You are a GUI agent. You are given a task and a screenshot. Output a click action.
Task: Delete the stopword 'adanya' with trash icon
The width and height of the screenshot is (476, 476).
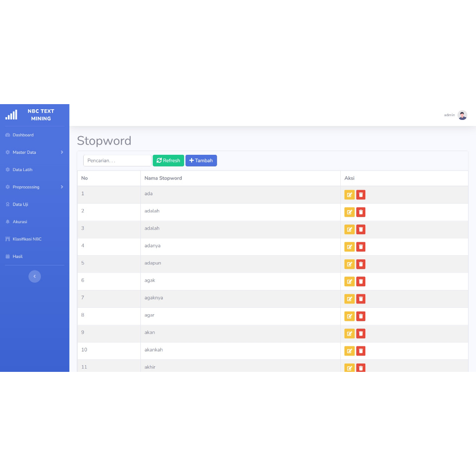[361, 247]
